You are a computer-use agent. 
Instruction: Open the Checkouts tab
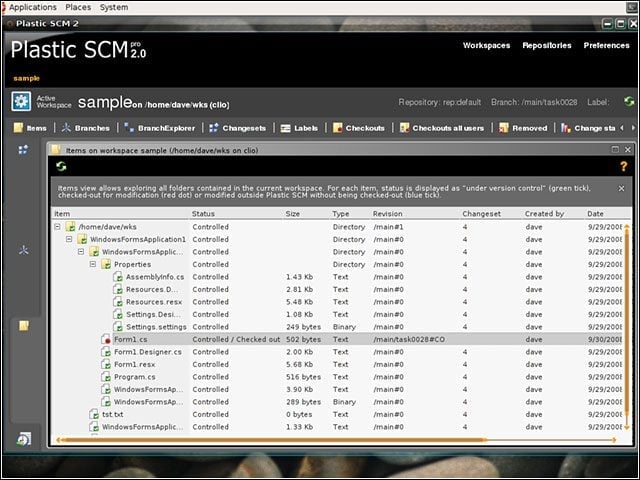point(359,128)
